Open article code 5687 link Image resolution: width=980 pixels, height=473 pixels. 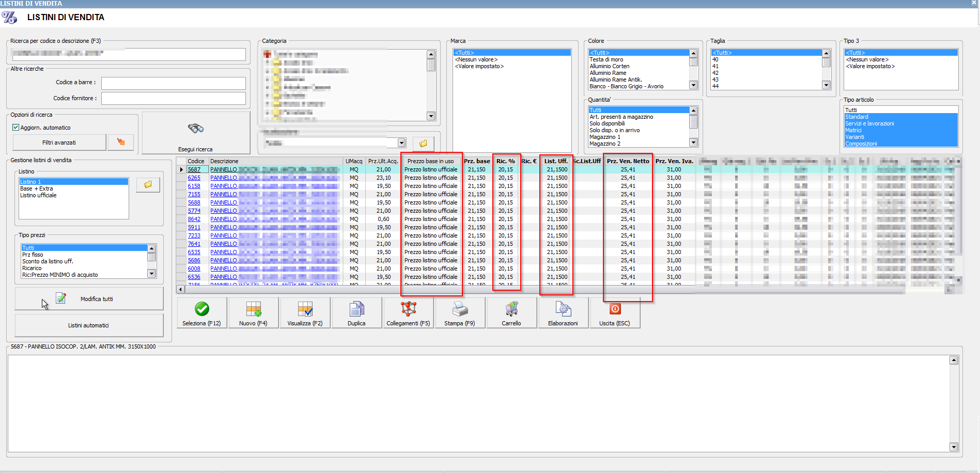coord(194,169)
